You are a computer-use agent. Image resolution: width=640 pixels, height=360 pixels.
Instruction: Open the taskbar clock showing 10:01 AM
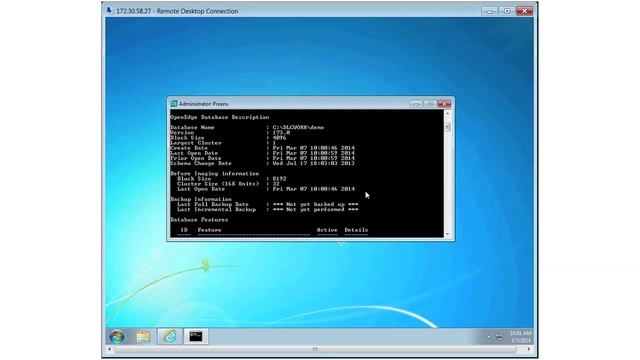coord(520,337)
